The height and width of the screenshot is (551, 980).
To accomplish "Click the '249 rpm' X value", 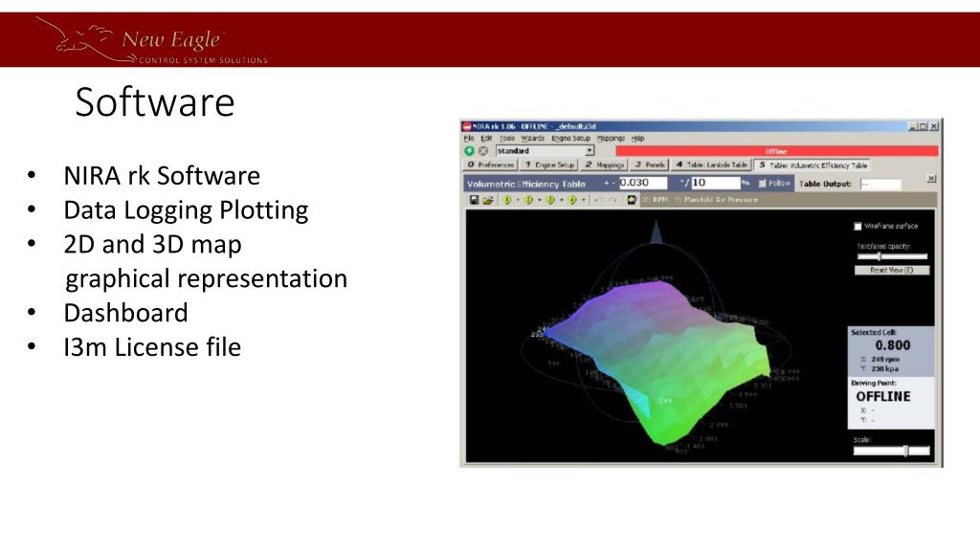I will [x=885, y=360].
